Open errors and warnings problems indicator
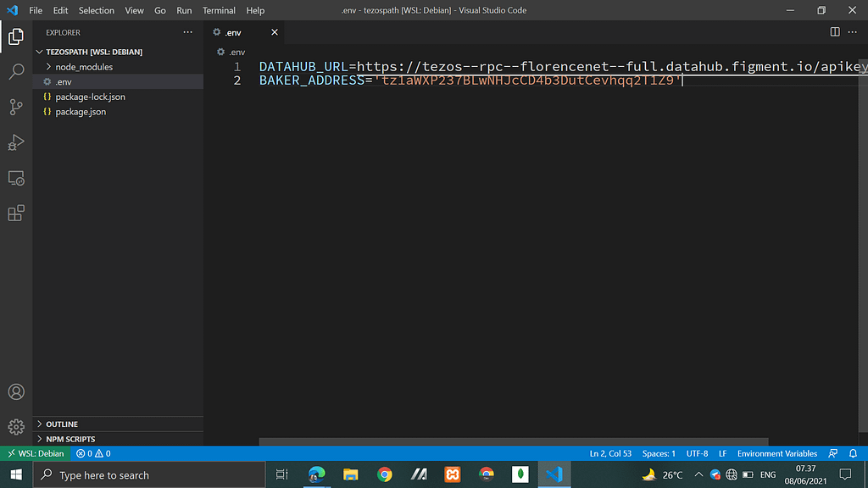868x488 pixels. click(x=93, y=453)
